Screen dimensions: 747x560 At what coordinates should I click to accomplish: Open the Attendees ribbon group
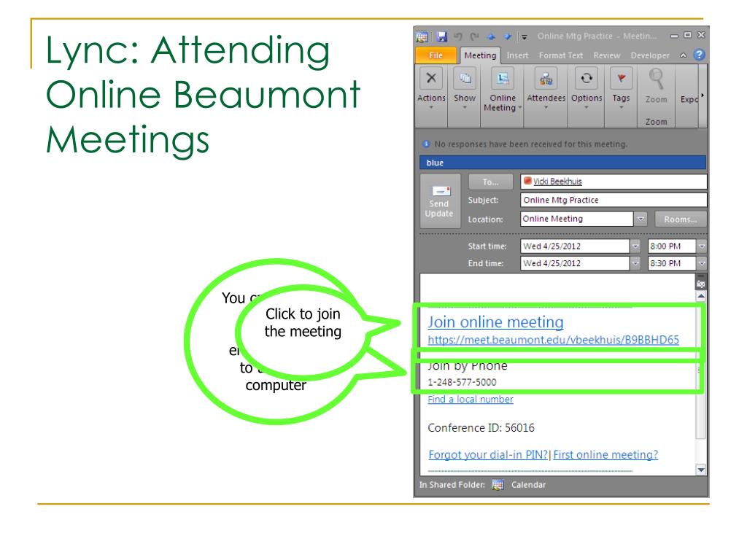pos(546,88)
